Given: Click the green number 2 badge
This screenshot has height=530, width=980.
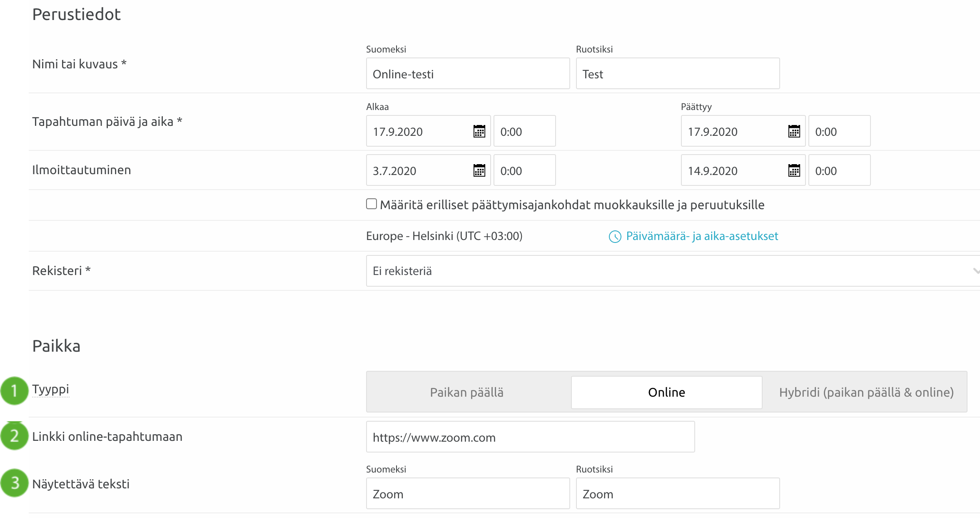Looking at the screenshot, I should [14, 436].
